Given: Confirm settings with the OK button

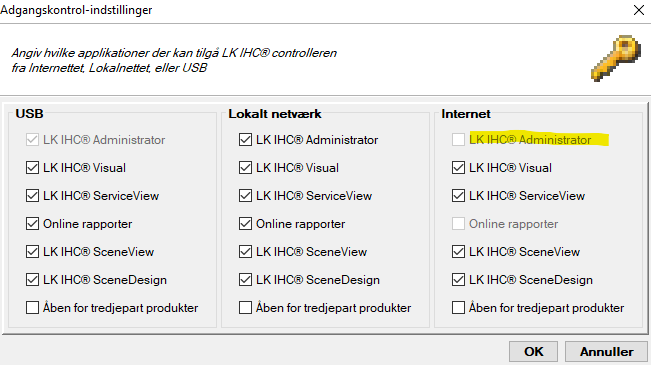Looking at the screenshot, I should pos(534,352).
